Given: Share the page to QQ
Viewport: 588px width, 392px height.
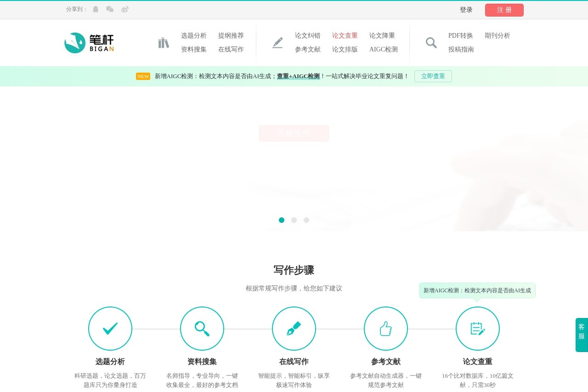Looking at the screenshot, I should pos(95,9).
